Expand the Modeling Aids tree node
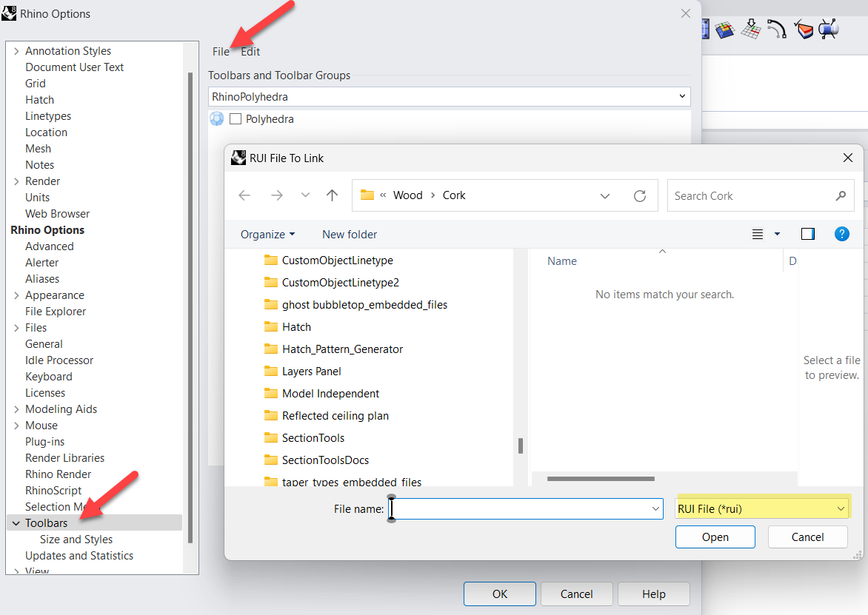The image size is (868, 615). (16, 409)
